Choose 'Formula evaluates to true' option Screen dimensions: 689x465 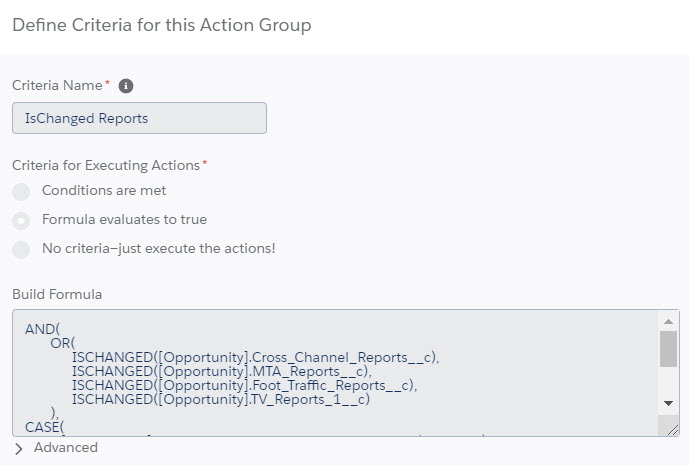click(21, 220)
